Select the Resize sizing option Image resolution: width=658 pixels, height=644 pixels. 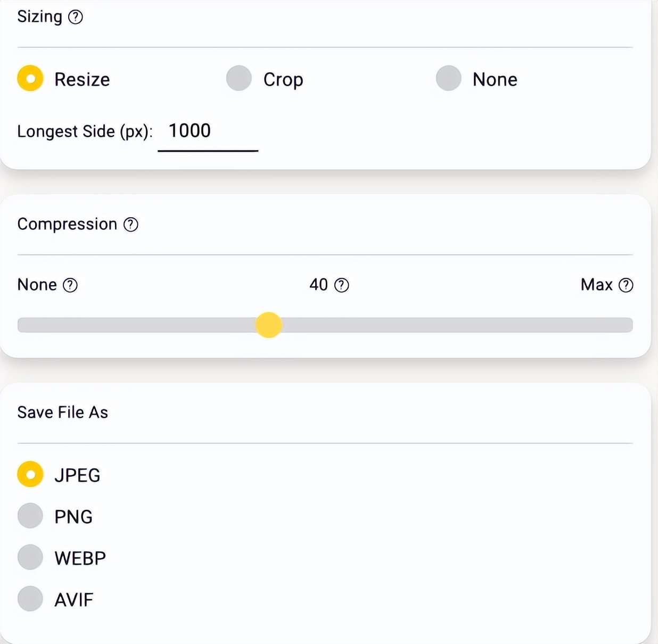[x=30, y=79]
